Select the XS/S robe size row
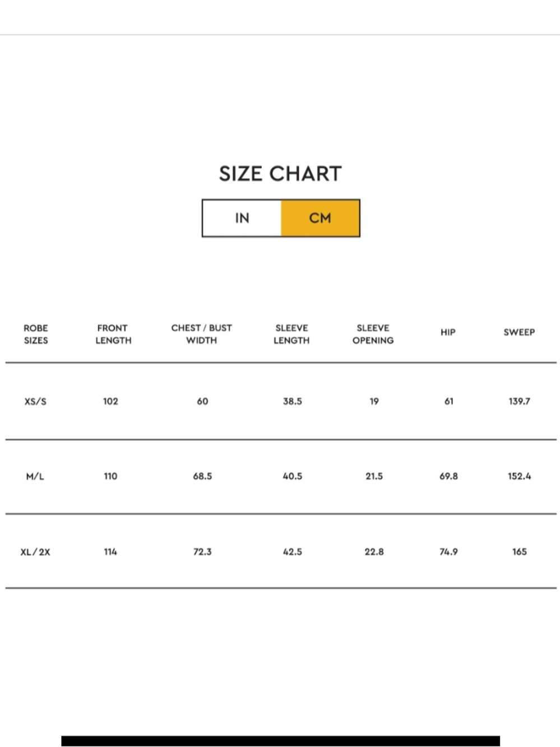Image resolution: width=560 pixels, height=747 pixels. 281,401
